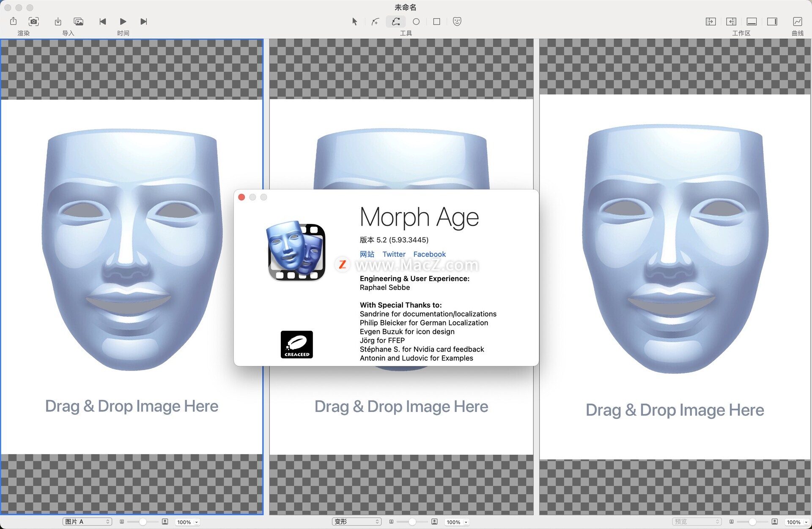Screen dimensions: 812x529
Task: Click the import file download icon
Action: tap(58, 21)
